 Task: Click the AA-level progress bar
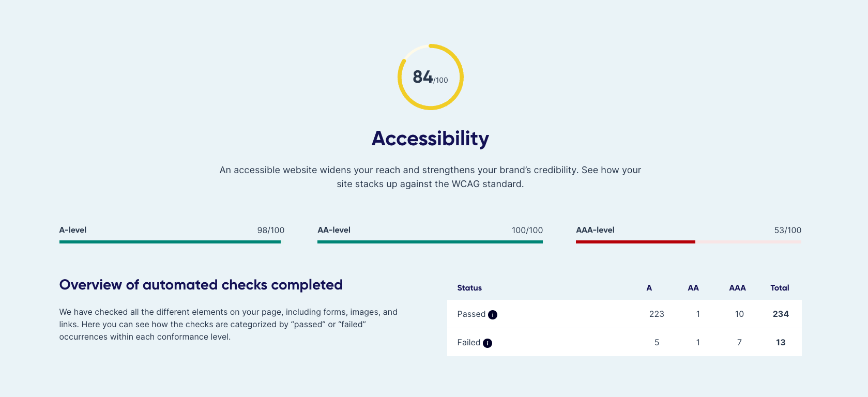(430, 242)
